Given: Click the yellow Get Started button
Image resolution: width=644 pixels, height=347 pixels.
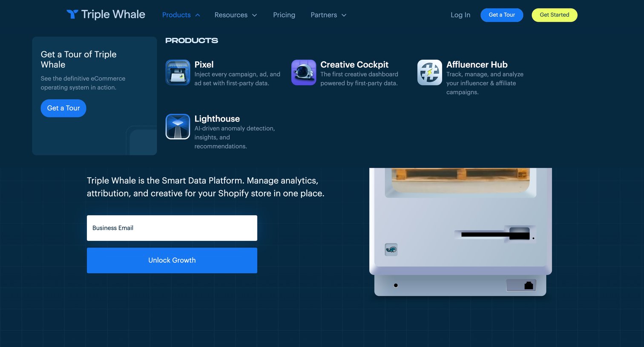Looking at the screenshot, I should (x=555, y=15).
